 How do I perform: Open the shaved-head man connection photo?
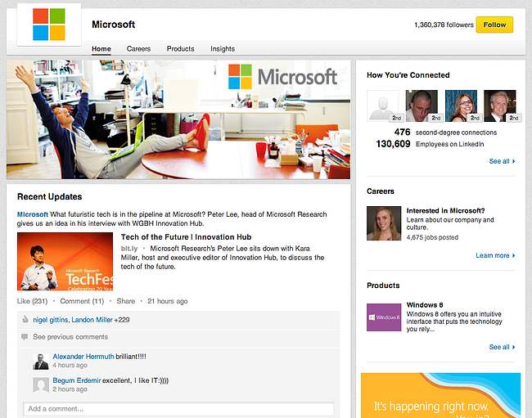click(422, 106)
